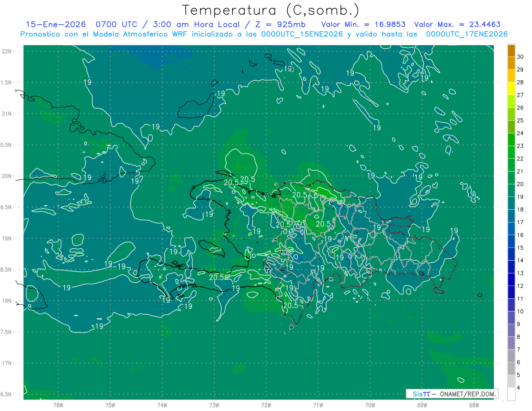Click 'Valor Min. = 16.9853' text
The image size is (532, 411).
(364, 25)
